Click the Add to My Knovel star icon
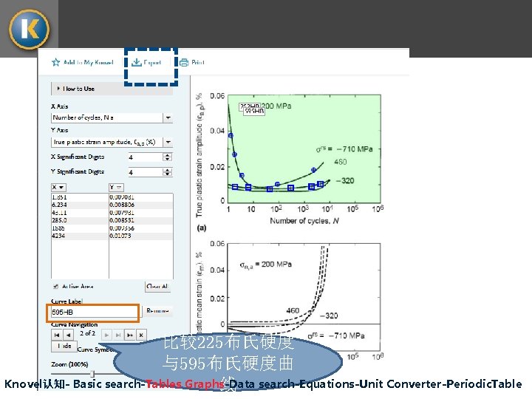Screen dimensions: 532x399 tap(55, 62)
